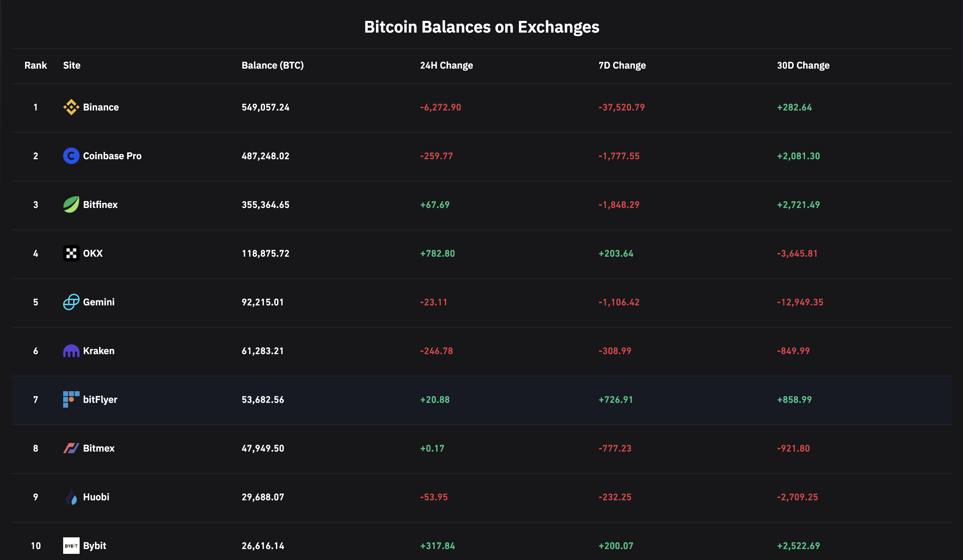Click the Gemini logo icon
The image size is (963, 560).
[x=71, y=302]
